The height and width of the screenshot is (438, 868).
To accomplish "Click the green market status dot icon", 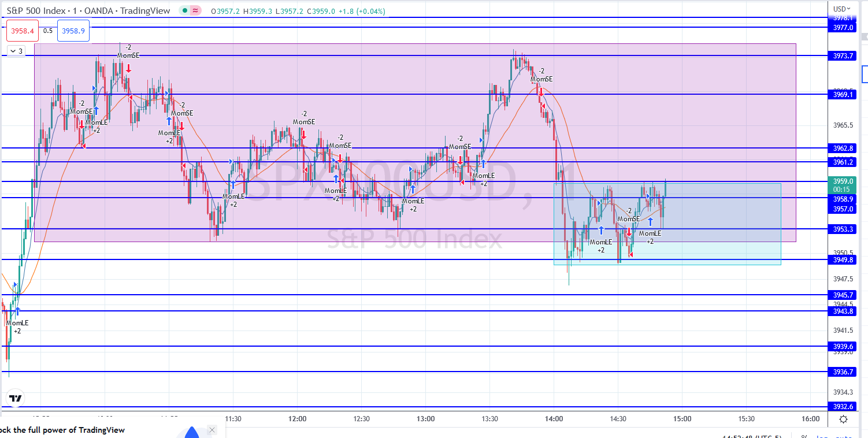I will tap(184, 11).
